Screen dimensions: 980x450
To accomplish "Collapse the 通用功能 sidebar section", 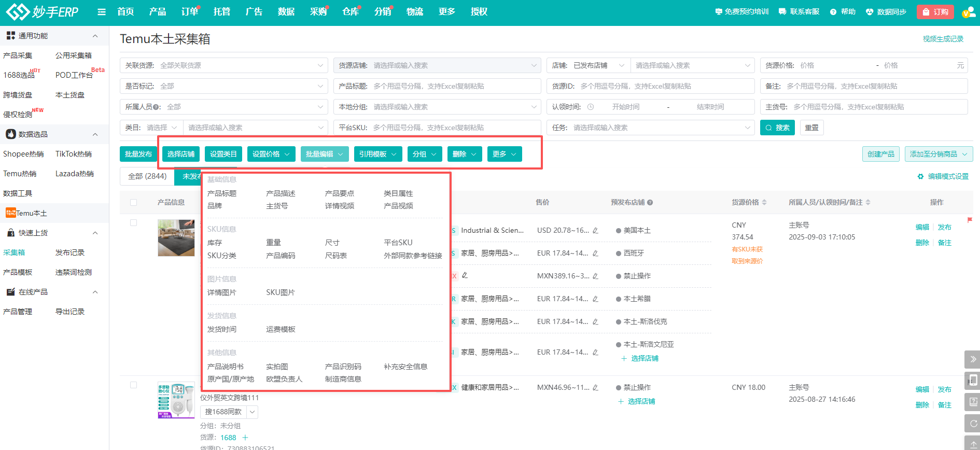I will tap(95, 36).
